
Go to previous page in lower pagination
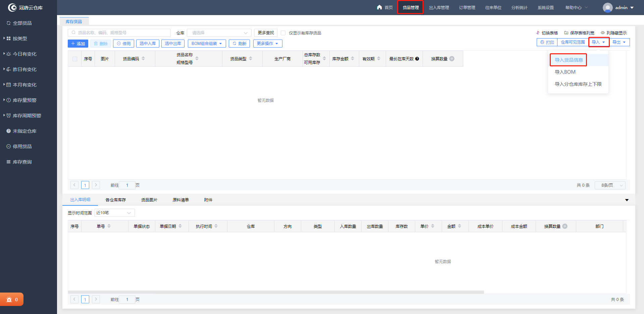coord(74,299)
